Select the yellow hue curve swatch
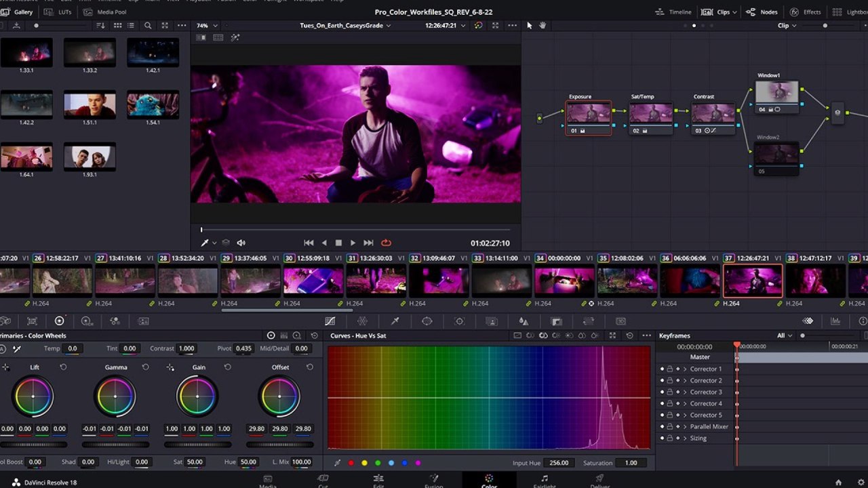The image size is (868, 488). click(x=364, y=463)
